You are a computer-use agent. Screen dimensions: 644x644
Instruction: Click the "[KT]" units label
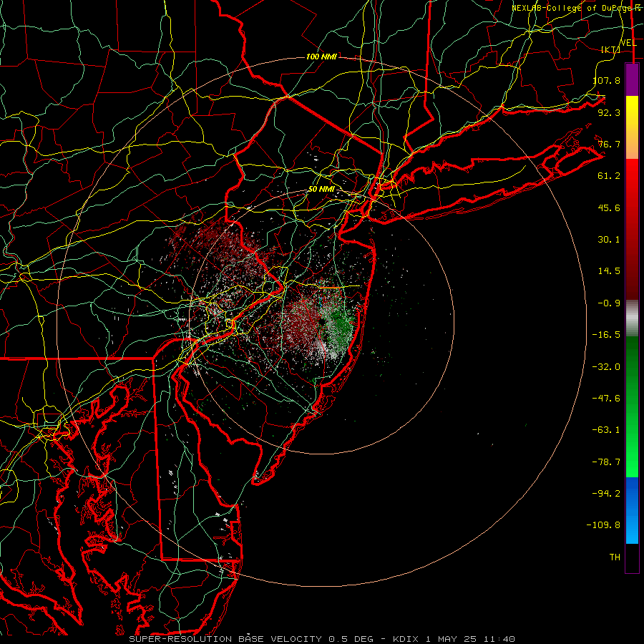pyautogui.click(x=611, y=49)
